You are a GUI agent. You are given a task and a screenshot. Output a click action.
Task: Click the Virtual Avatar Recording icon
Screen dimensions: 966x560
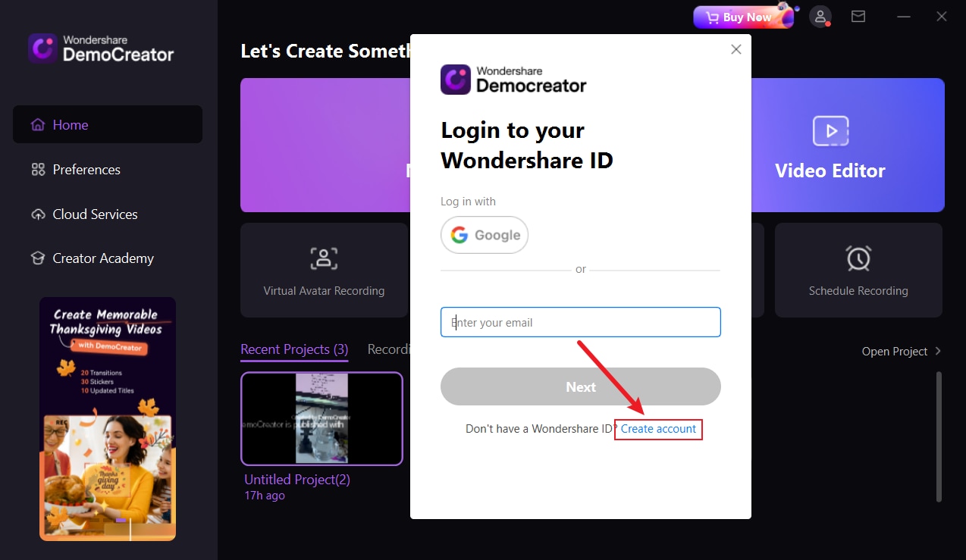tap(324, 258)
